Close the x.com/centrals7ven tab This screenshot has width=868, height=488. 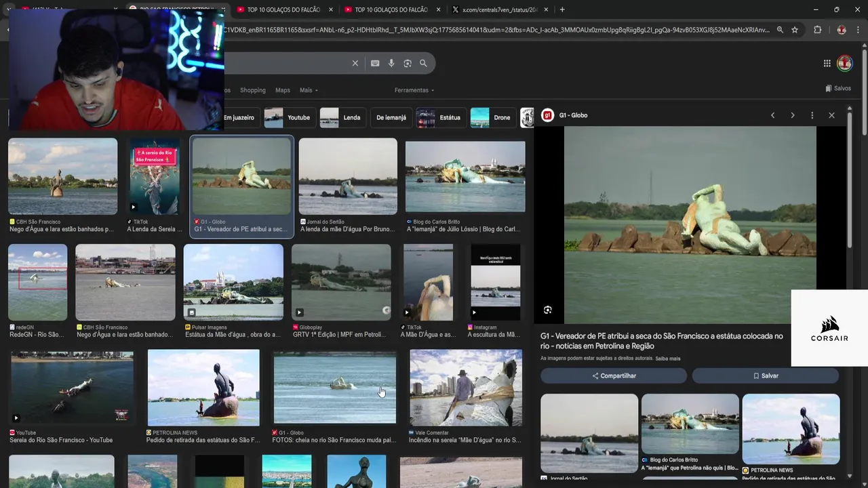click(546, 9)
